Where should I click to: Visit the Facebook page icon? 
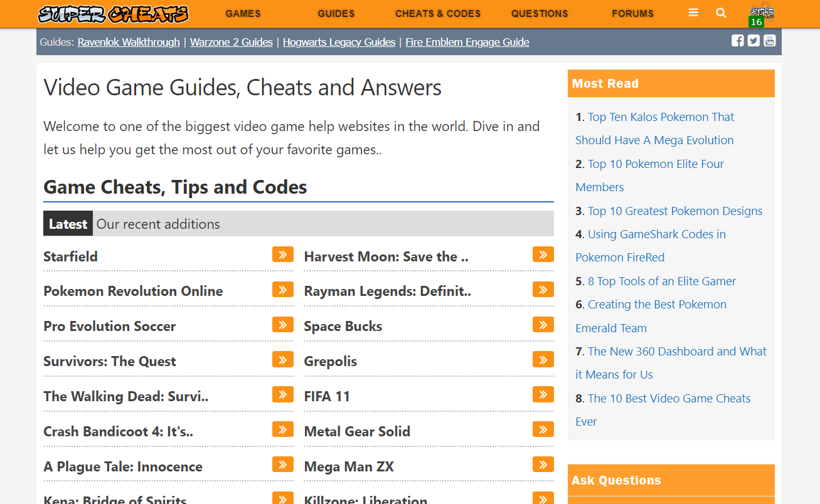pyautogui.click(x=738, y=41)
